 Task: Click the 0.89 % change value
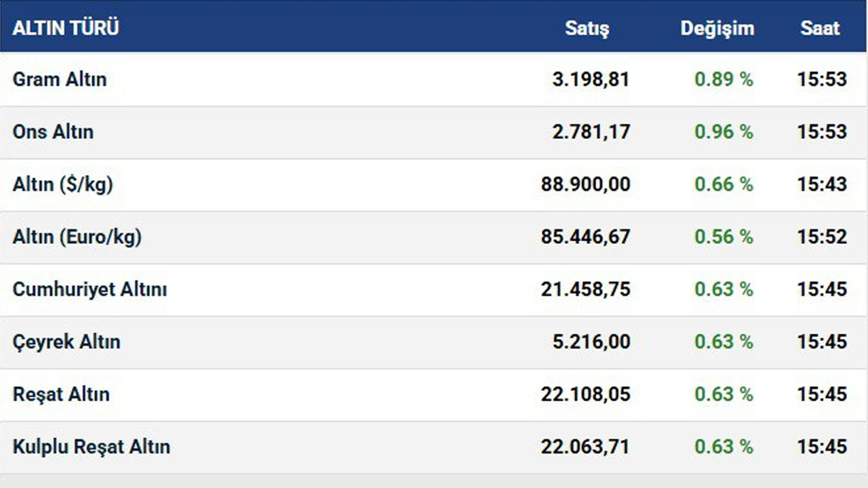click(x=724, y=79)
